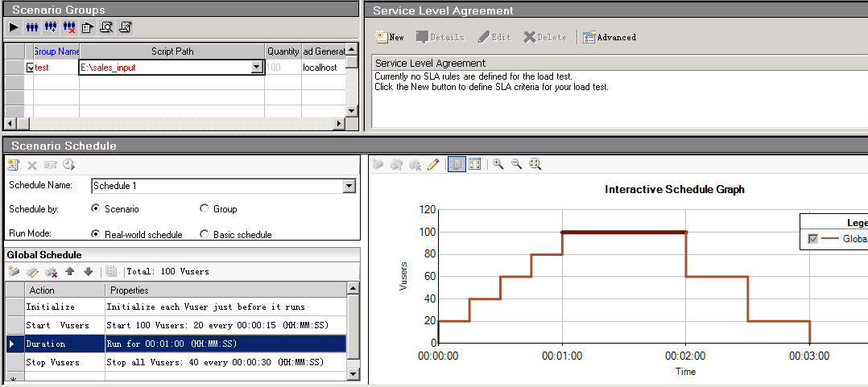The image size is (868, 387).
Task: Open Advanced SLA options
Action: [x=610, y=37]
